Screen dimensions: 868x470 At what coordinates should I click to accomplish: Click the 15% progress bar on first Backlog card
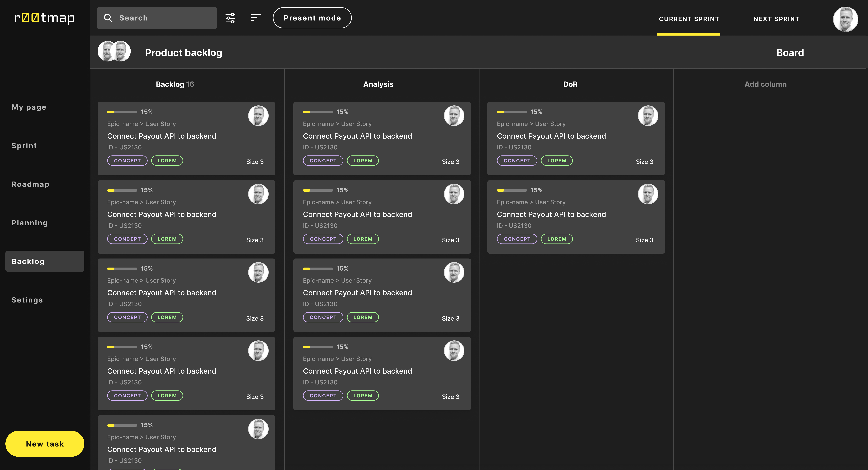tap(122, 112)
